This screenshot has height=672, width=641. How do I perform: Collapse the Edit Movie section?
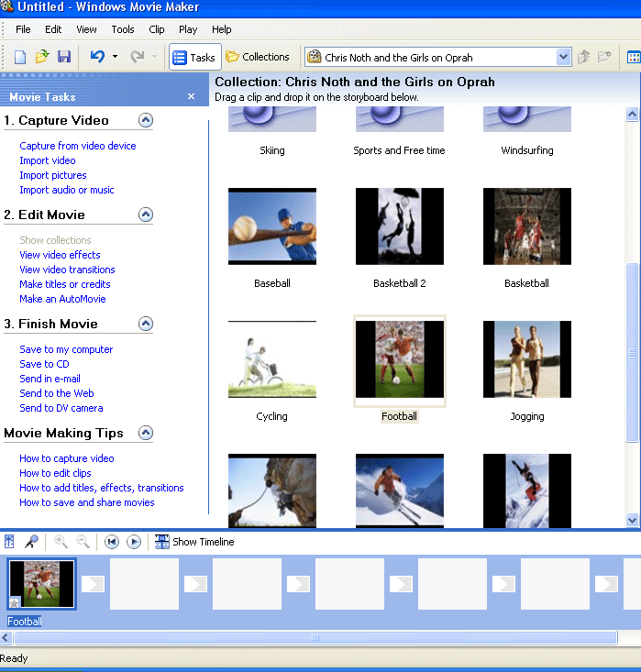pos(146,215)
